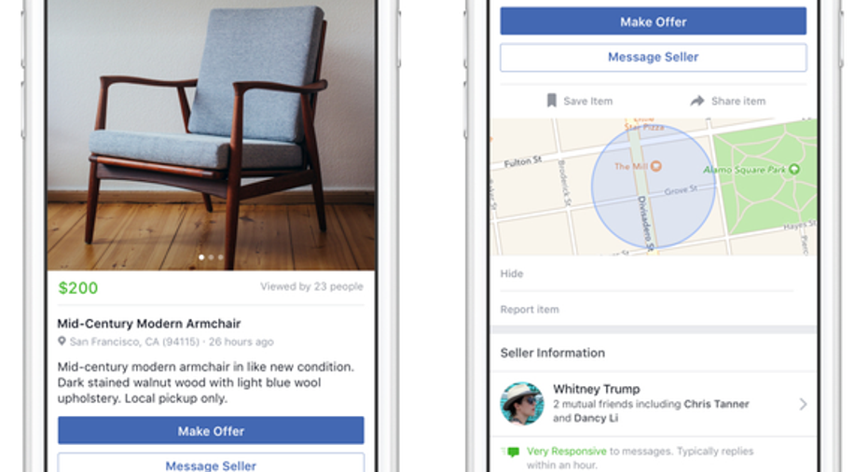Screen dimensions: 868x472
Task: Expand seller details with the chevron arrow
Action: (803, 405)
